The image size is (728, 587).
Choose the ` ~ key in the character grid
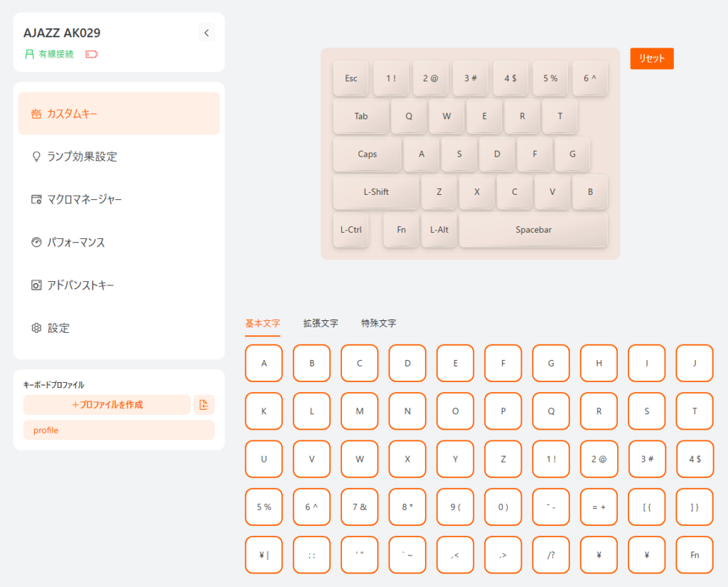click(x=407, y=554)
